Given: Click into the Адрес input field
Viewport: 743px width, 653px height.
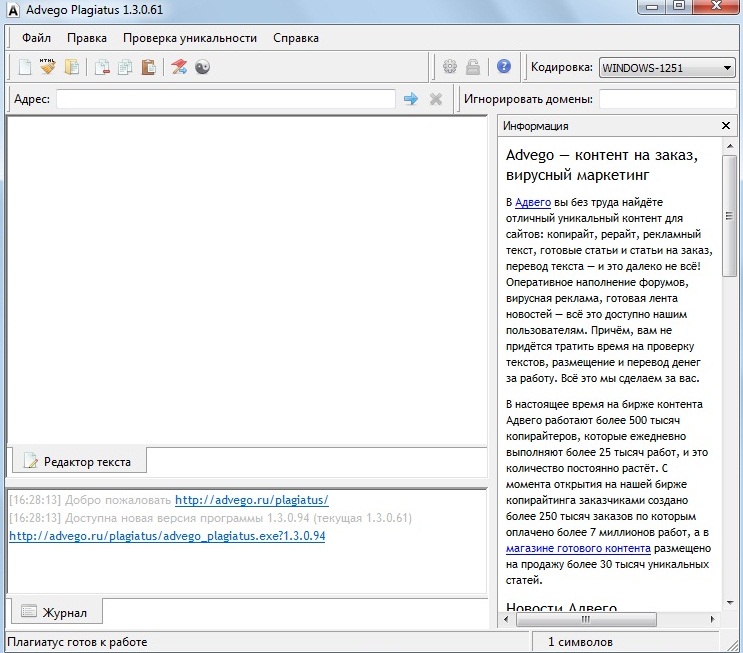Looking at the screenshot, I should [225, 99].
